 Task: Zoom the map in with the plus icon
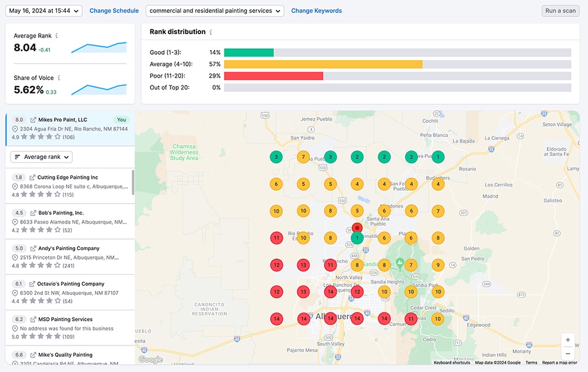pos(567,340)
